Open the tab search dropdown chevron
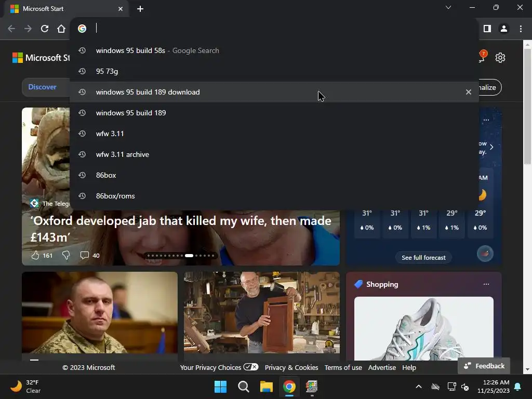 (448, 7)
